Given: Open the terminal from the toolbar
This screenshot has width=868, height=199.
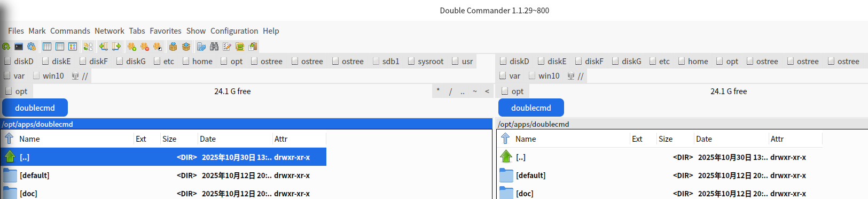Looking at the screenshot, I should click(x=19, y=47).
